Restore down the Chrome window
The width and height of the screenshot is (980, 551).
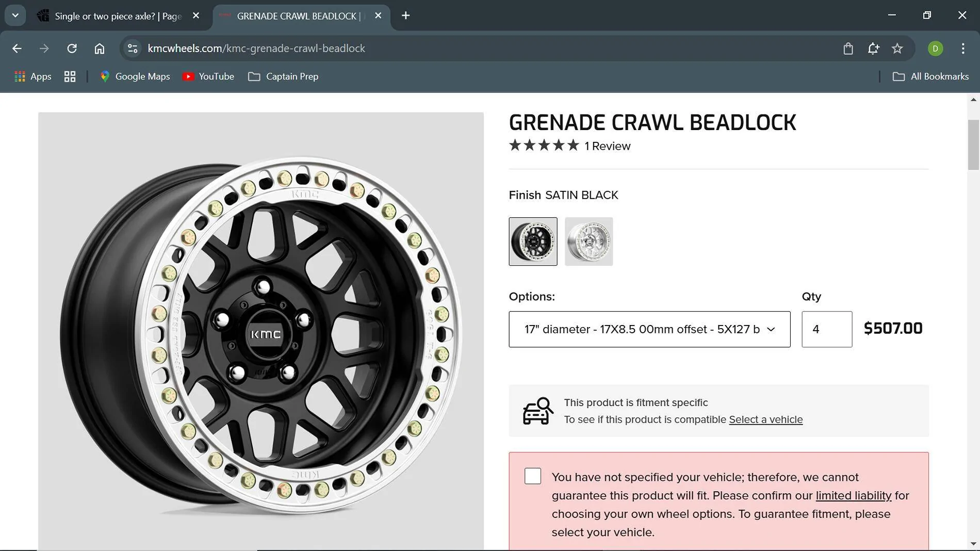point(927,15)
